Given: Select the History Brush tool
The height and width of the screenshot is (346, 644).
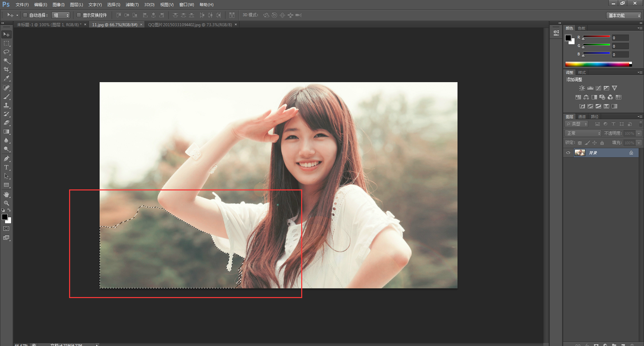Looking at the screenshot, I should click(x=6, y=114).
